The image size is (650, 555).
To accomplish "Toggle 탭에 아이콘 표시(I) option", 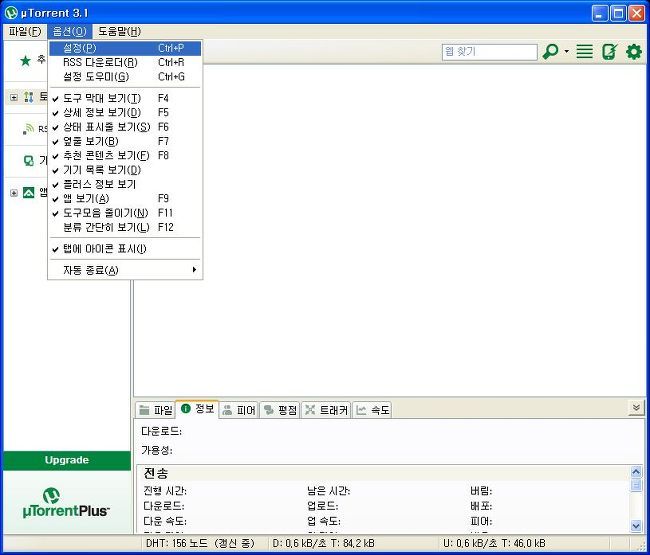I will point(125,249).
